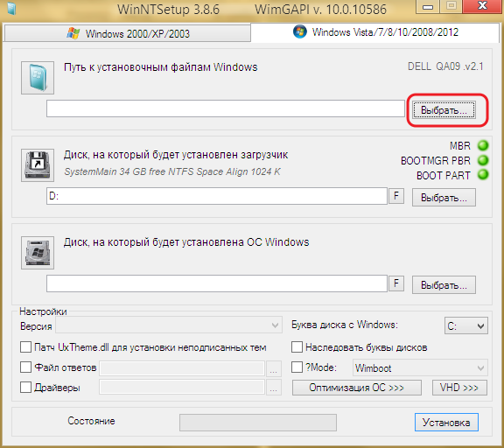Click the DELL QA09 .v2.1 text
This screenshot has height=448, width=504.
(445, 66)
